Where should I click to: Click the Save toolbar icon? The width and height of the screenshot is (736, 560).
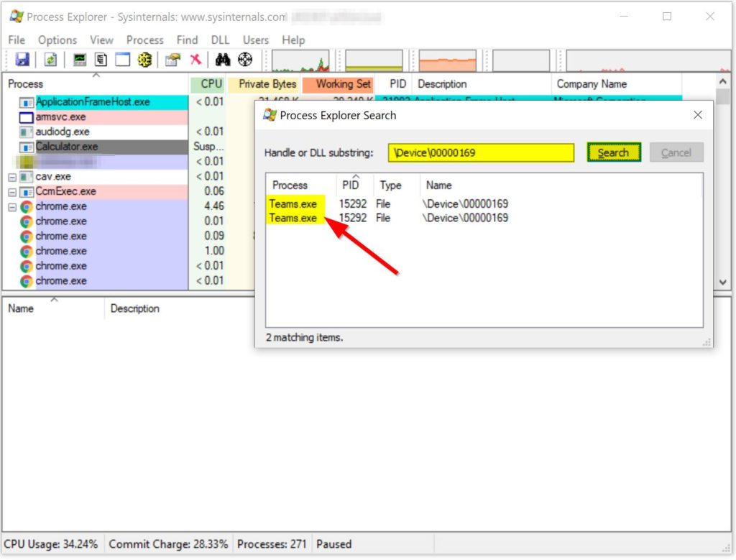pos(22,60)
